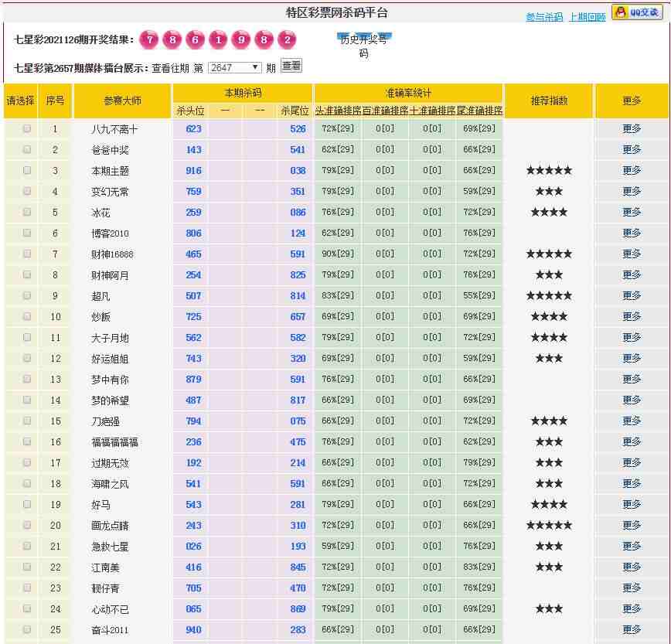Open 历史开奖号码 history link
Image resolution: width=671 pixels, height=644 pixels.
(363, 46)
